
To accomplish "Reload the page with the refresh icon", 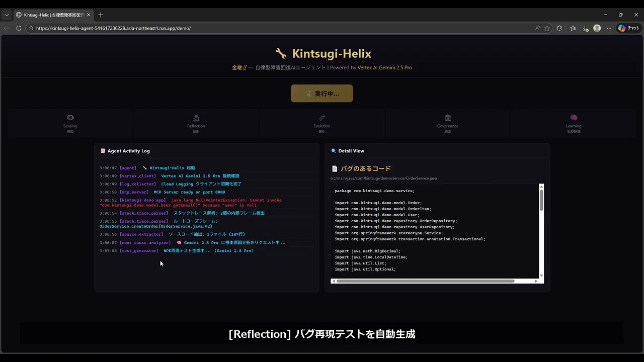I will click(19, 28).
